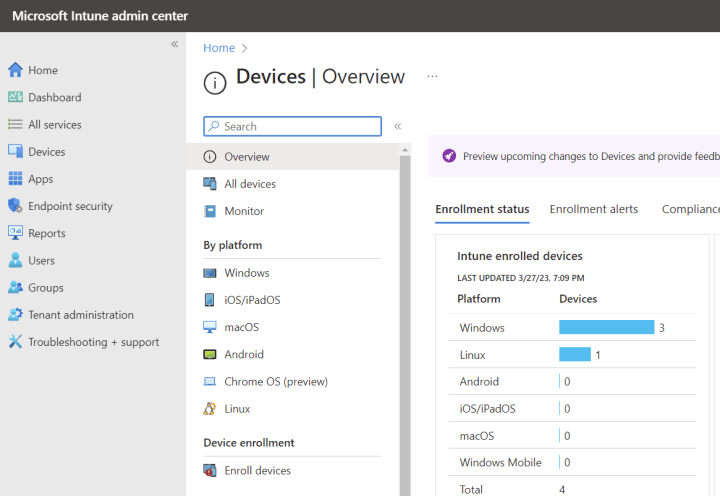Open Apps grid icon in sidebar
The height and width of the screenshot is (496, 720).
click(x=15, y=179)
